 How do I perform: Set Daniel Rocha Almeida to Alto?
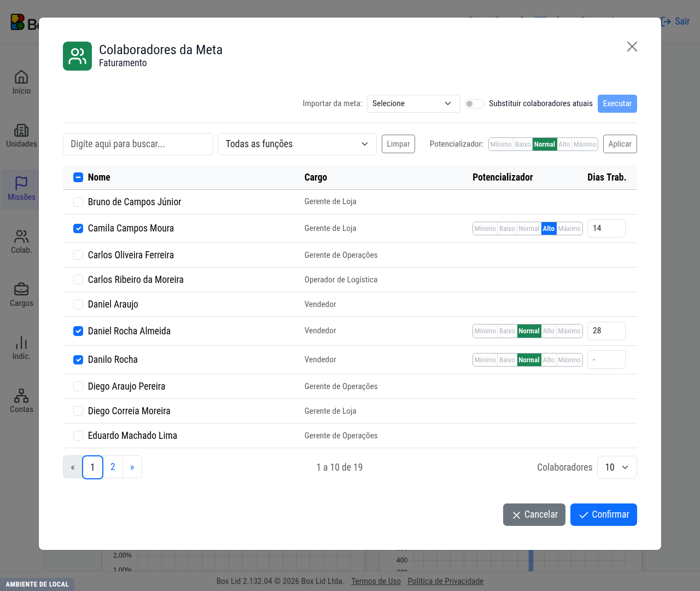coord(549,331)
